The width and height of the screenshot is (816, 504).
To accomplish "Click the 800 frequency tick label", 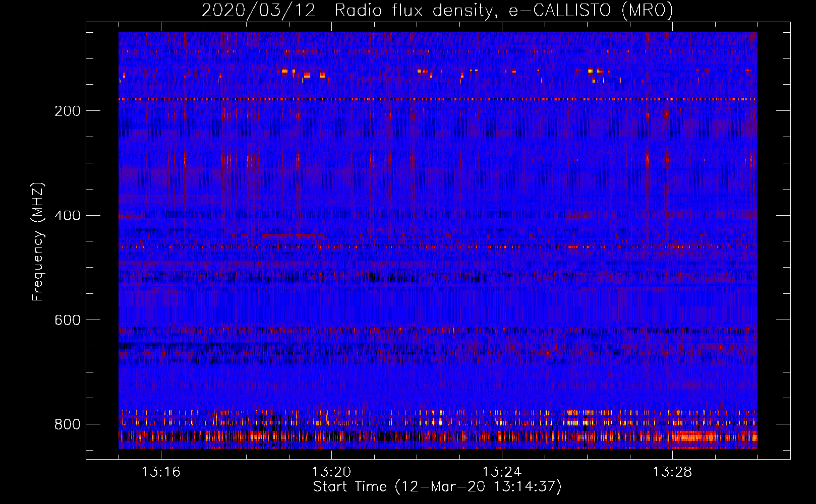I will 68,424.
